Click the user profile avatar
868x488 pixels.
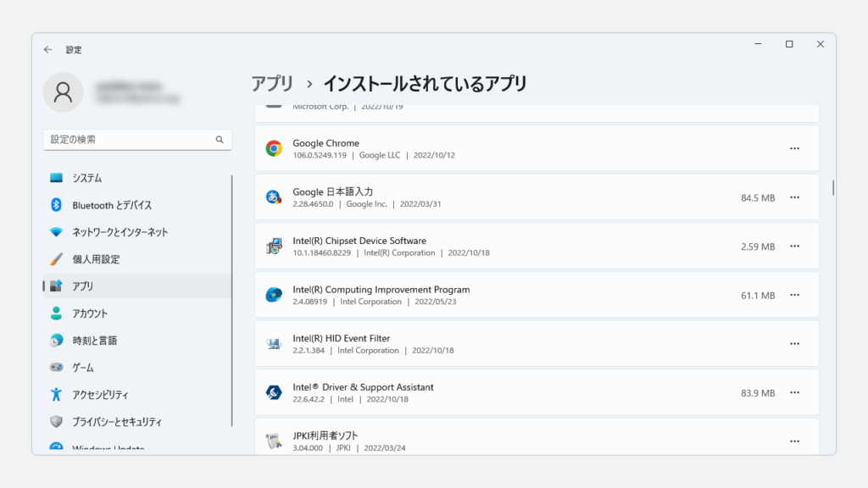(64, 92)
